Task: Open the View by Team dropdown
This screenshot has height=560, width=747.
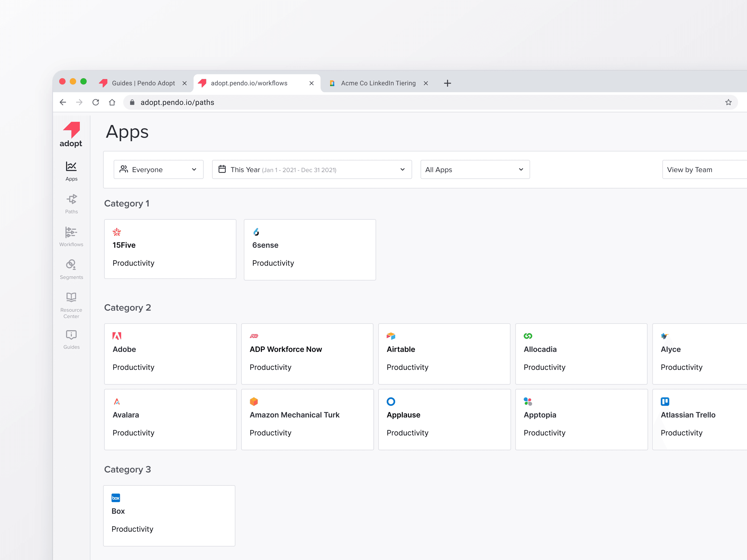Action: click(705, 169)
